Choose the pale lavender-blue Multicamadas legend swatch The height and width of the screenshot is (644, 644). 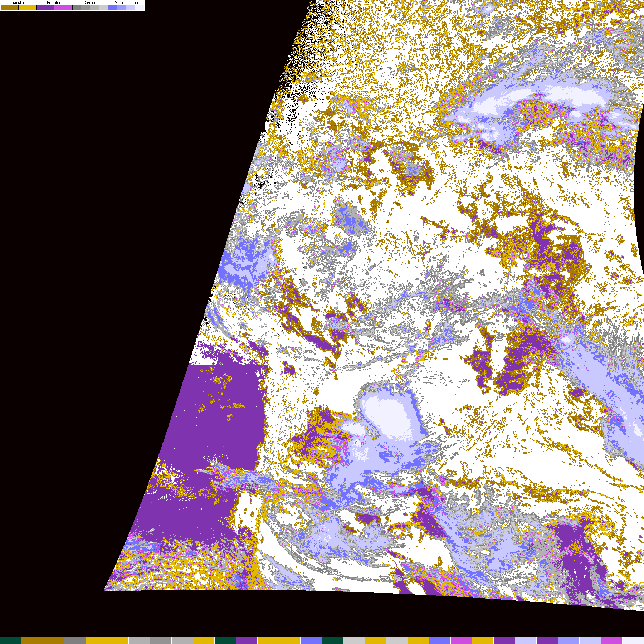coord(130,7)
